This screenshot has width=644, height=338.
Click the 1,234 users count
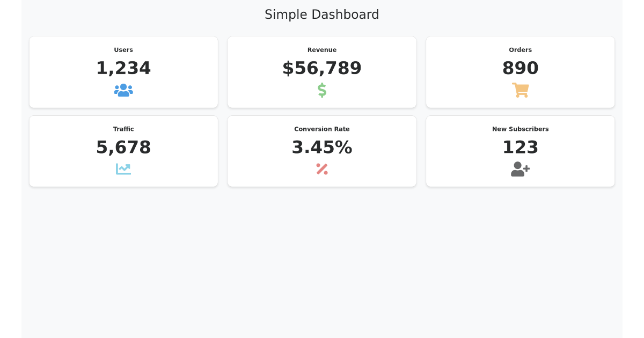click(123, 68)
